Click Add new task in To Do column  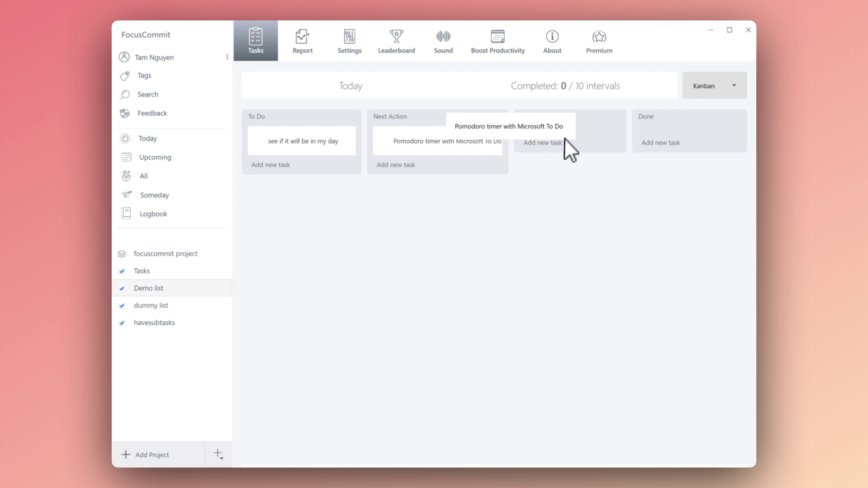point(271,165)
